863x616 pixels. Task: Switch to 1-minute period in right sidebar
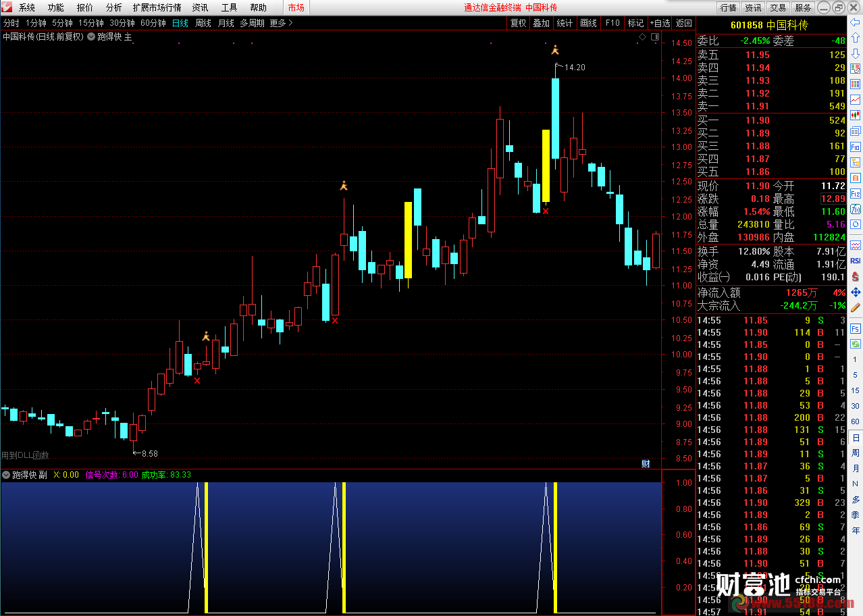[x=856, y=359]
